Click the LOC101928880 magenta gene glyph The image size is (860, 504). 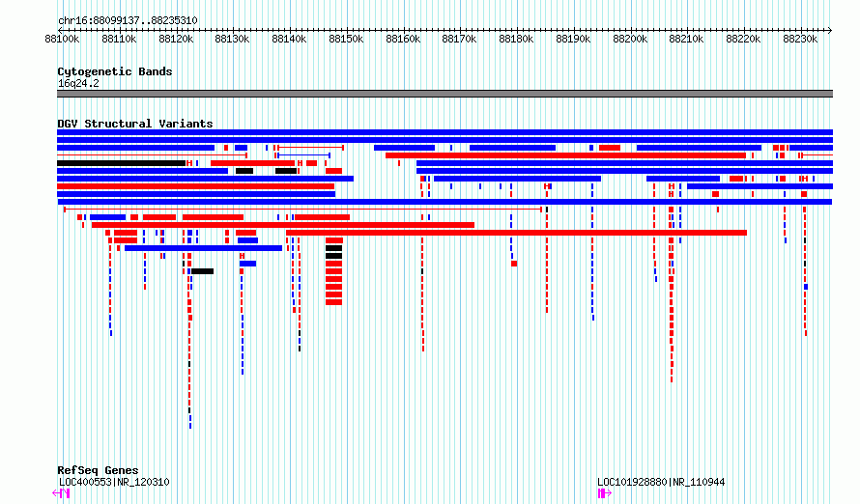[604, 493]
